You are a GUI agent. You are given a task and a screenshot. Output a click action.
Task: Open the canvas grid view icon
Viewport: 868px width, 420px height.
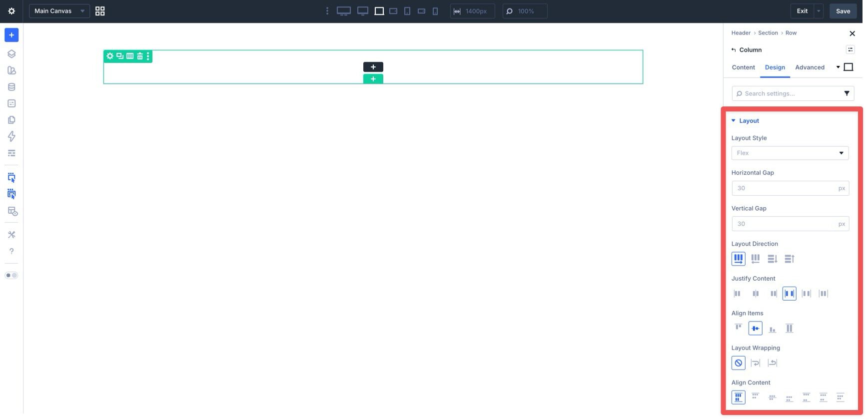pos(100,11)
